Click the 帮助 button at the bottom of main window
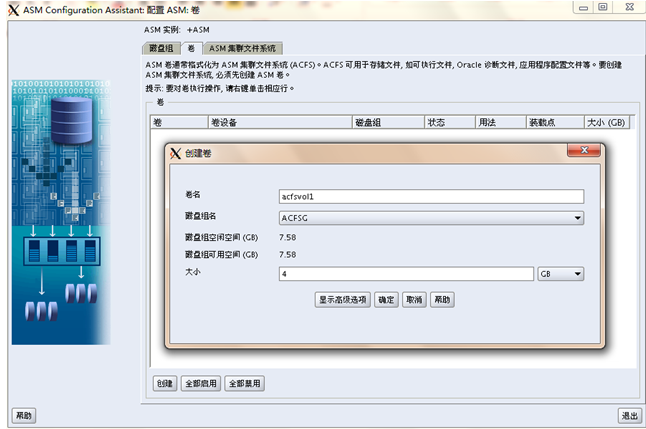 pyautogui.click(x=24, y=415)
